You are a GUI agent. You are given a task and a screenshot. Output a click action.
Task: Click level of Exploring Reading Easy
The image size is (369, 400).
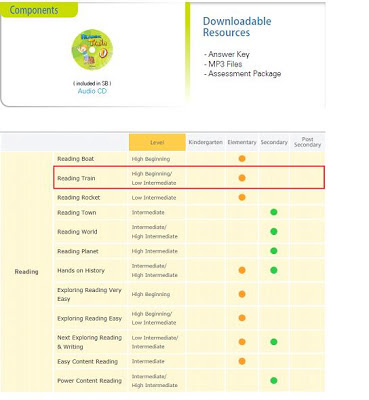pyautogui.click(x=154, y=318)
